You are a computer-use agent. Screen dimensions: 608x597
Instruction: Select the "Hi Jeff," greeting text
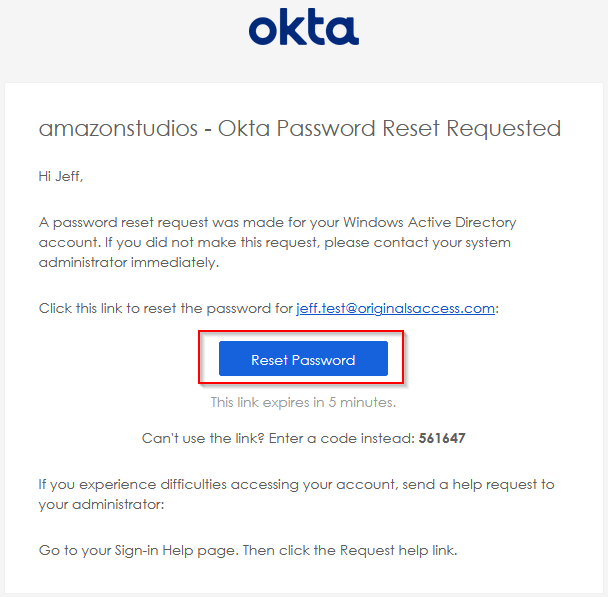pyautogui.click(x=61, y=177)
